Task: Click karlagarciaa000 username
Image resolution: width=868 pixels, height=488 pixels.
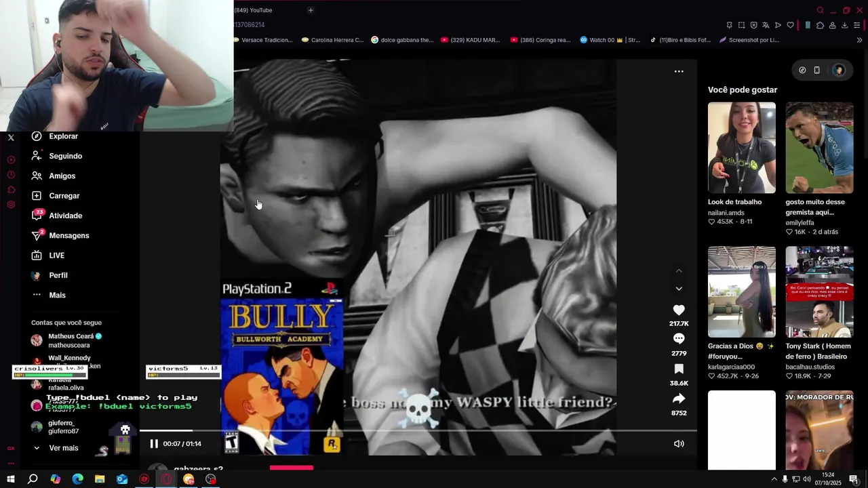Action: 731,367
